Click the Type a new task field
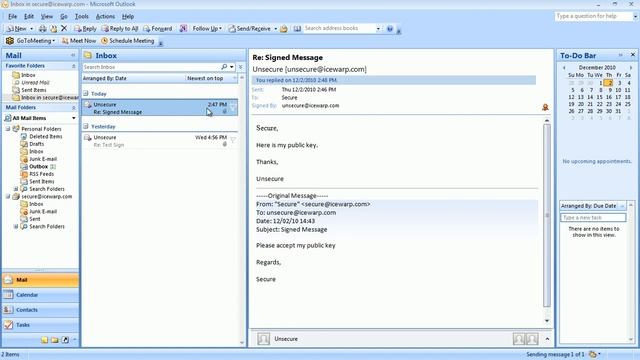This screenshot has height=360, width=640. [x=593, y=218]
